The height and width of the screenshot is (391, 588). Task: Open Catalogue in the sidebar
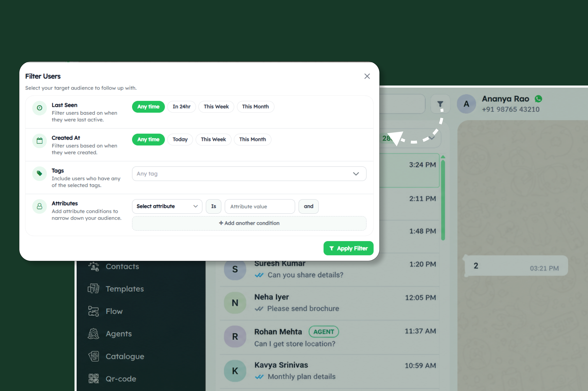pyautogui.click(x=125, y=356)
